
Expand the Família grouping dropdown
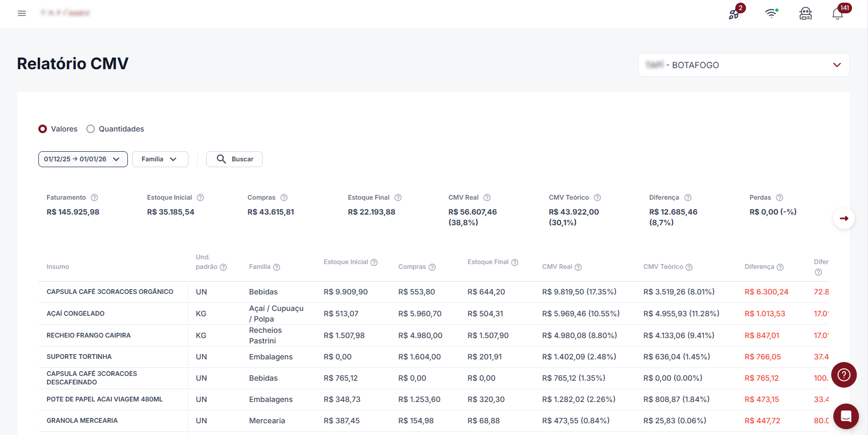[x=160, y=159]
